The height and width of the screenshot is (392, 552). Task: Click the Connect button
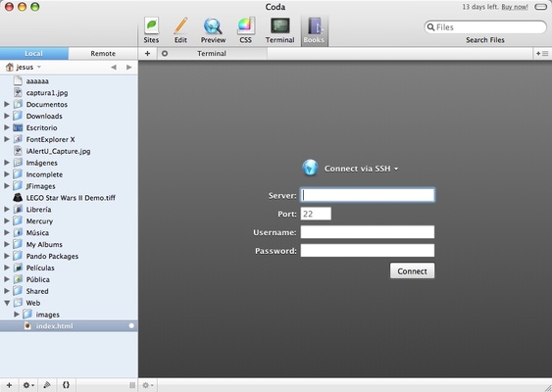click(x=412, y=270)
